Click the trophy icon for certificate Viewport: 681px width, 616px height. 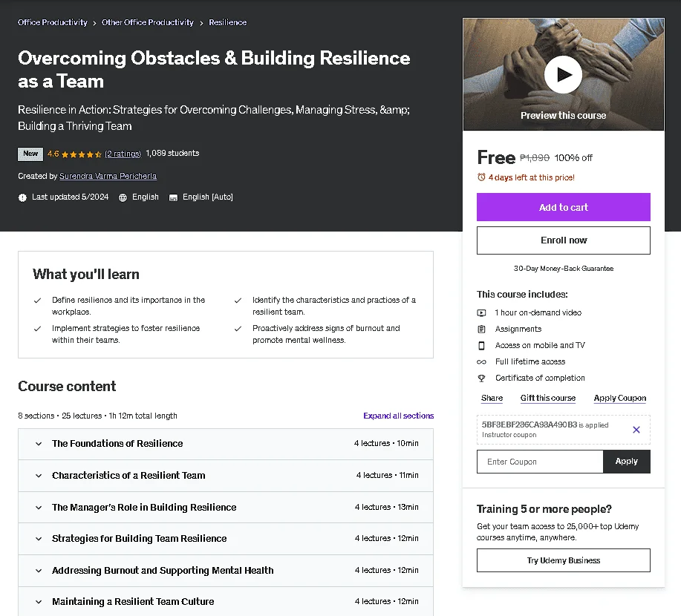pyautogui.click(x=481, y=378)
